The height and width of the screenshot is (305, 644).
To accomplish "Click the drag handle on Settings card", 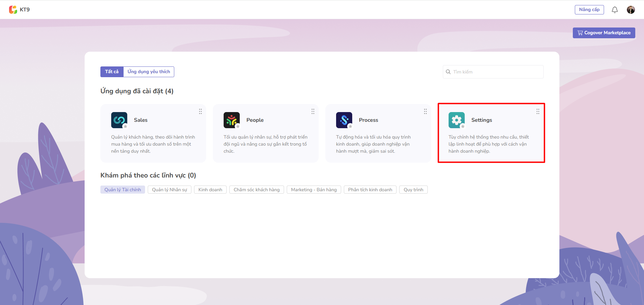I will coord(538,111).
